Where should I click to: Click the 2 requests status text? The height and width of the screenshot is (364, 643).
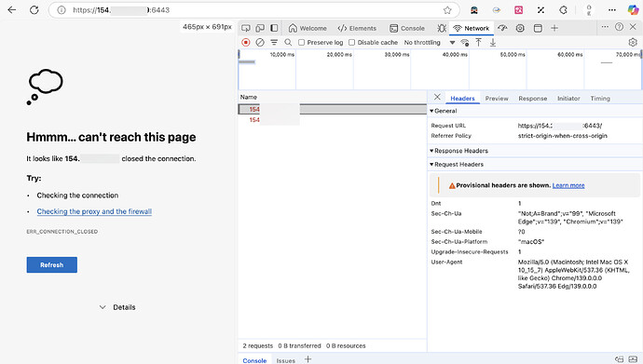click(257, 345)
